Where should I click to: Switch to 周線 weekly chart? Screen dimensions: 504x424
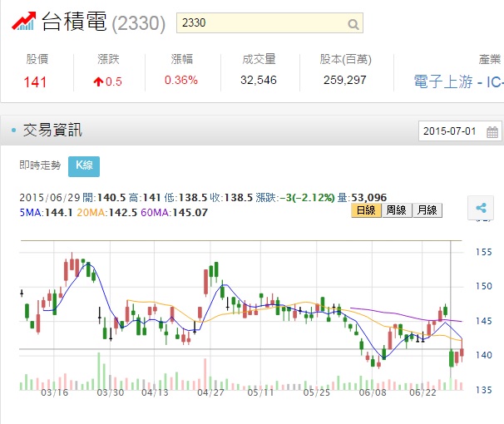[x=397, y=210]
